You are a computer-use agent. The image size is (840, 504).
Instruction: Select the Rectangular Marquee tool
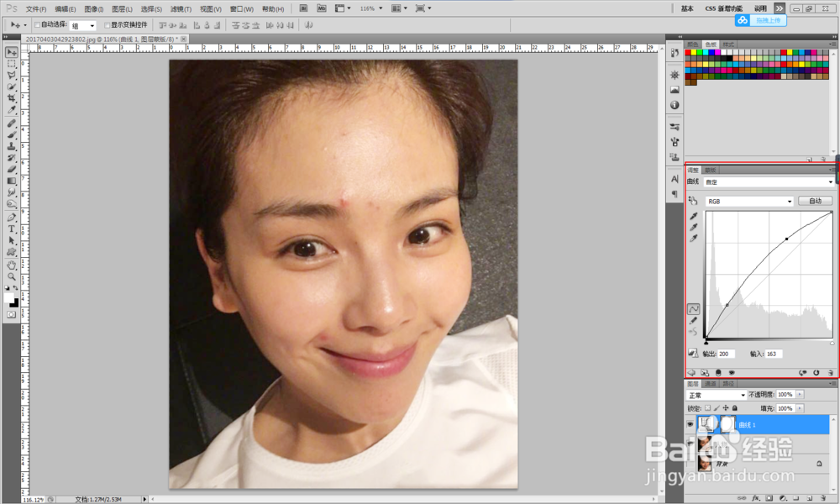coord(11,63)
